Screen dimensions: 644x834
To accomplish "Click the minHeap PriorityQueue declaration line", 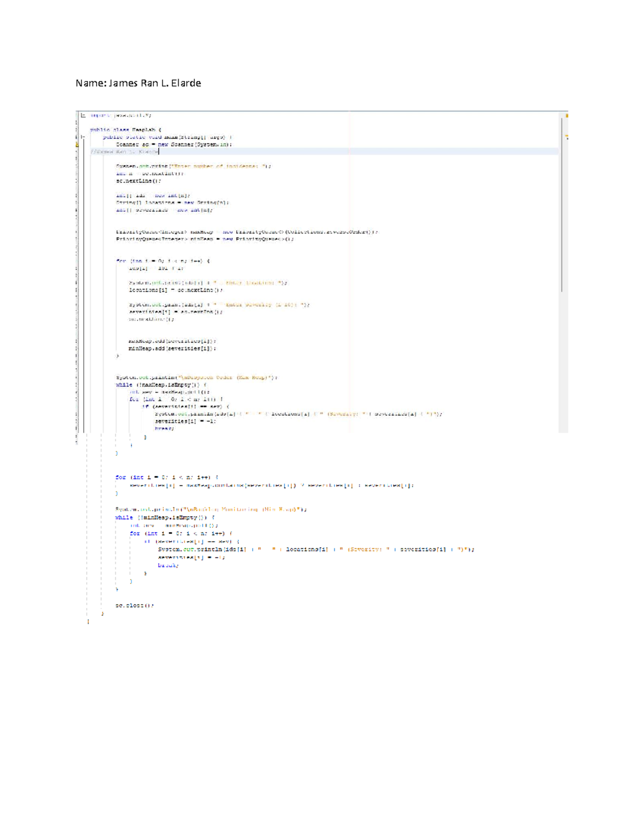I will (205, 240).
